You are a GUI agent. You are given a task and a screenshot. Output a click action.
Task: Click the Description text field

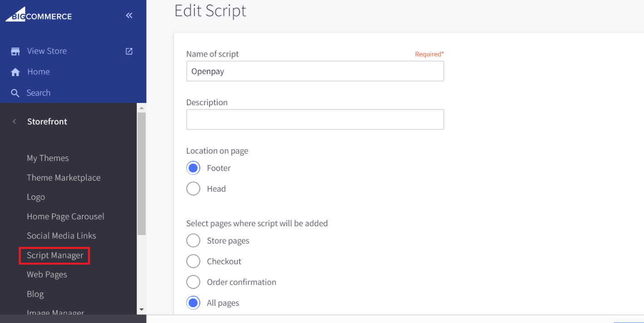pos(315,119)
